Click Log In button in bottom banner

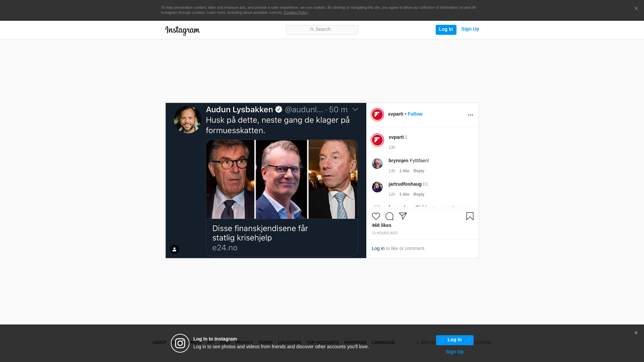(x=454, y=340)
